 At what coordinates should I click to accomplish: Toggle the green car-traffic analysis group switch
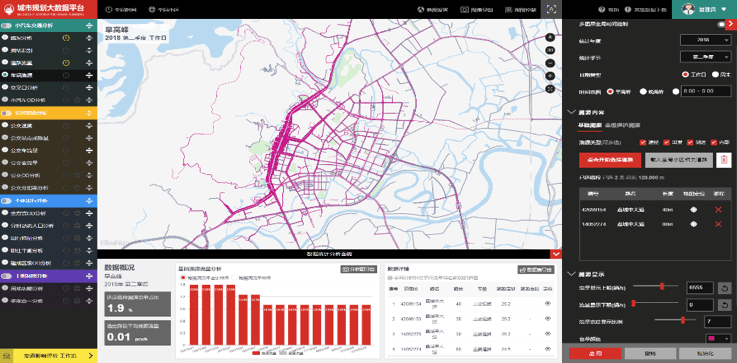point(7,26)
